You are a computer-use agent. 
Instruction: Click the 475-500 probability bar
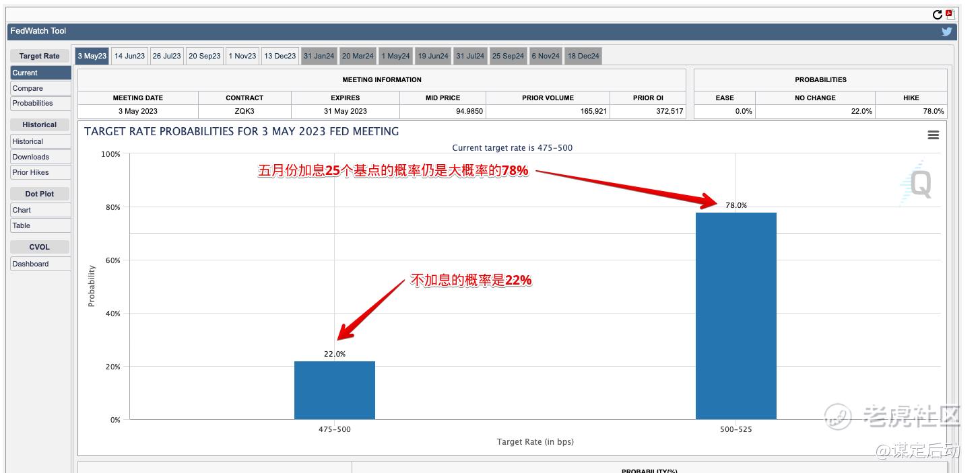coord(334,390)
